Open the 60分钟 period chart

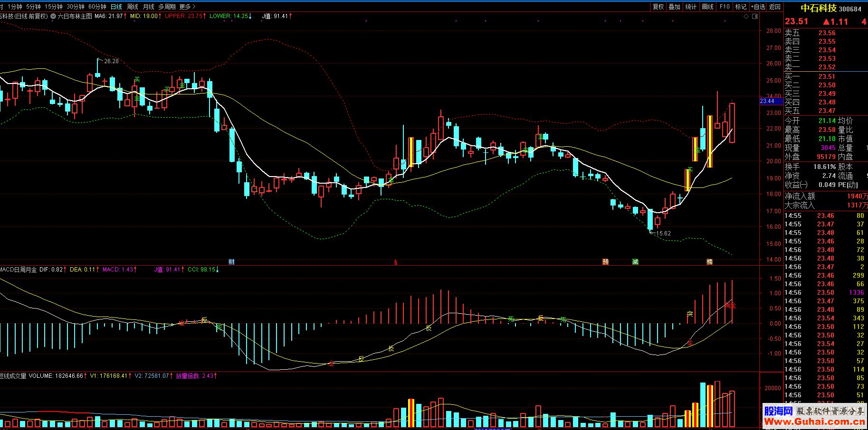[97, 7]
